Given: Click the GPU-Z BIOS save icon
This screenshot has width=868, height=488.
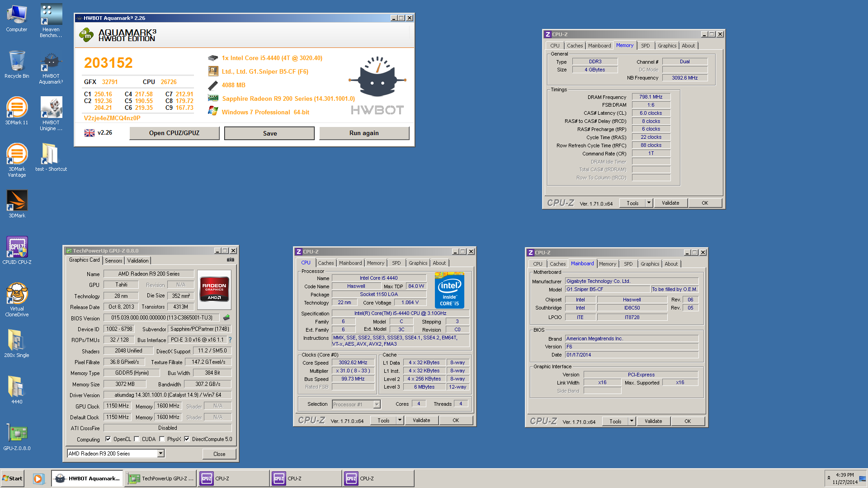Looking at the screenshot, I should 226,318.
